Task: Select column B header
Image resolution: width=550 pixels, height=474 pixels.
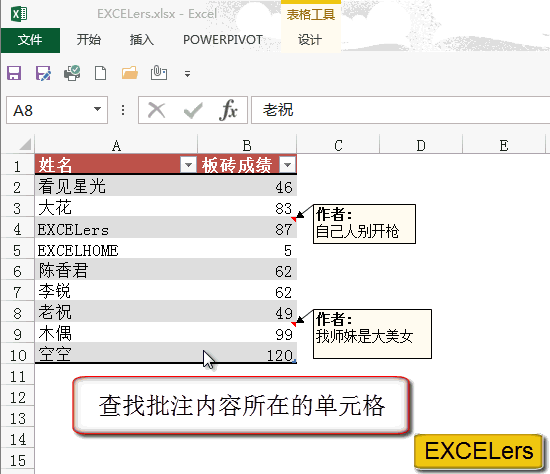Action: click(247, 145)
